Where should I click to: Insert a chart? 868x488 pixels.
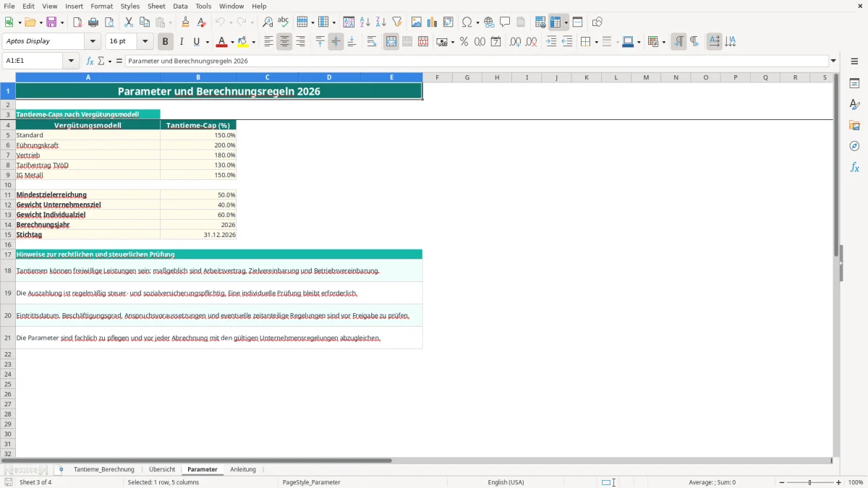pos(432,22)
